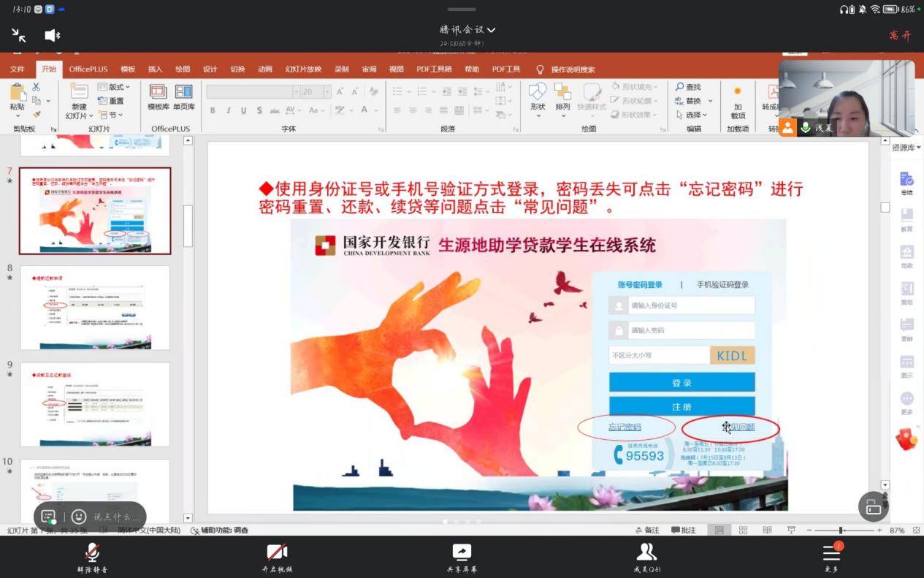Viewport: 924px width, 578px height.
Task: Unmute the microphone in Tencent Meeting
Action: click(92, 553)
